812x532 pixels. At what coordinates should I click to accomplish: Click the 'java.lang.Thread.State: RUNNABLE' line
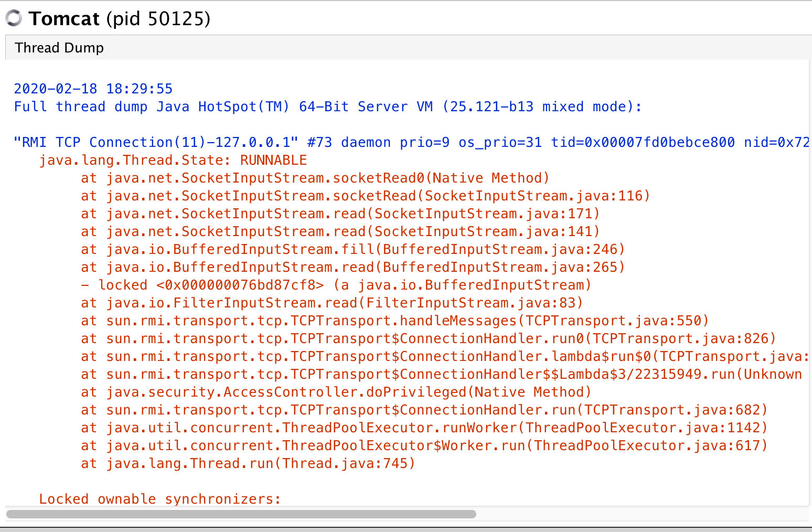pyautogui.click(x=173, y=160)
